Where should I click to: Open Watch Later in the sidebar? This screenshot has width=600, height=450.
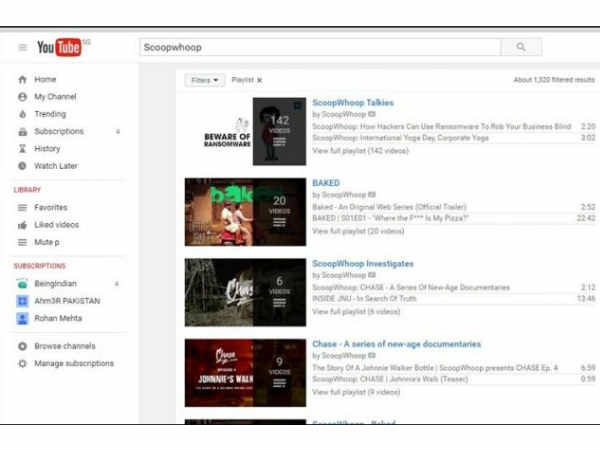coord(56,166)
